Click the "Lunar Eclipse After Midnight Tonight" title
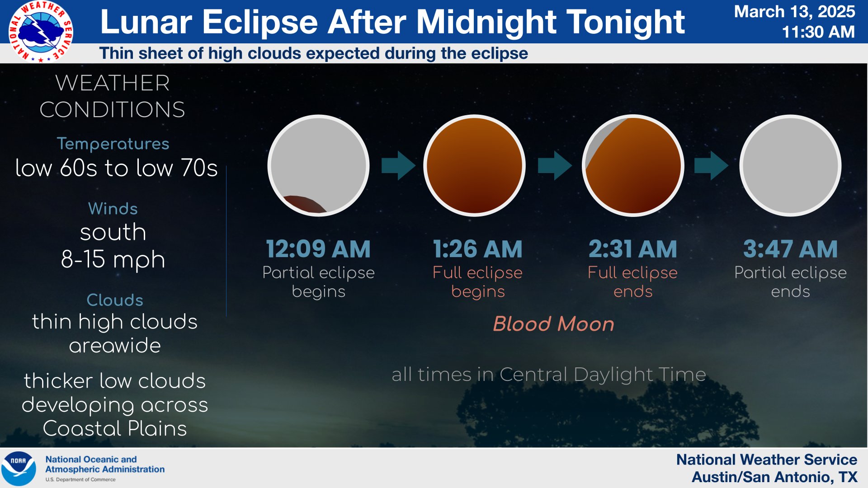The image size is (868, 488). [x=392, y=22]
